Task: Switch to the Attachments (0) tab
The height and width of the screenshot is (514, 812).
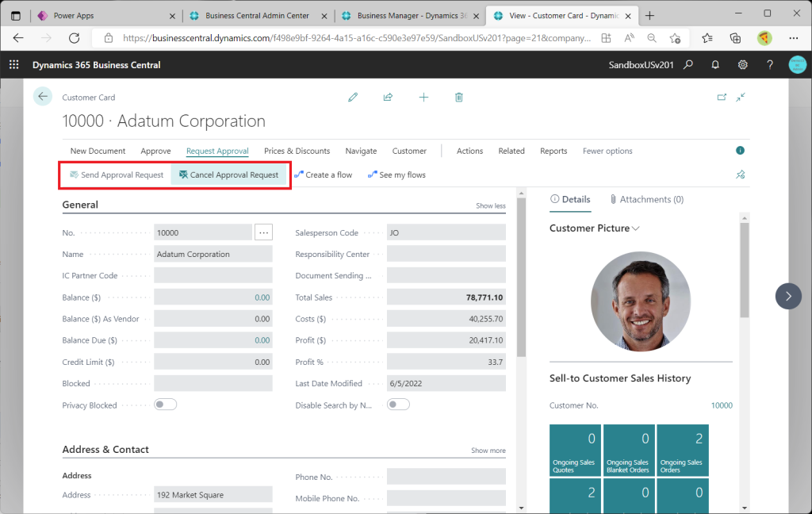Action: coord(647,199)
